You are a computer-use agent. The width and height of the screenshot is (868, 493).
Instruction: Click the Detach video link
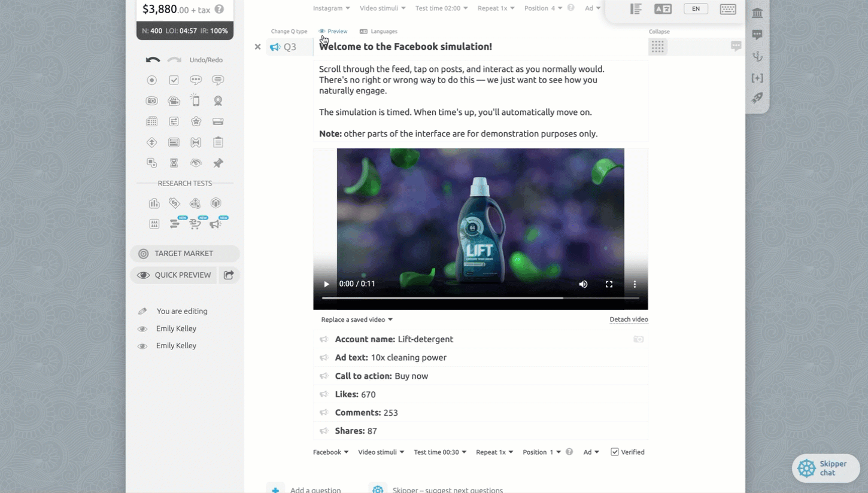point(629,319)
